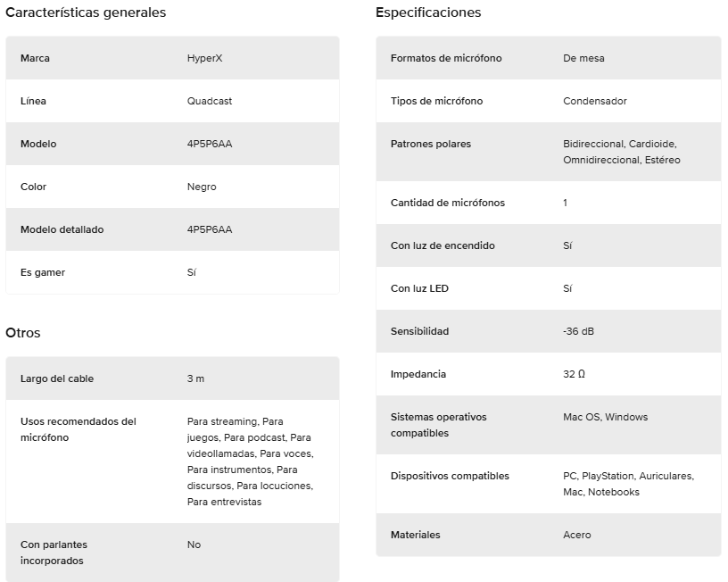
Task: Click the Marca row value HyperX
Action: (204, 58)
